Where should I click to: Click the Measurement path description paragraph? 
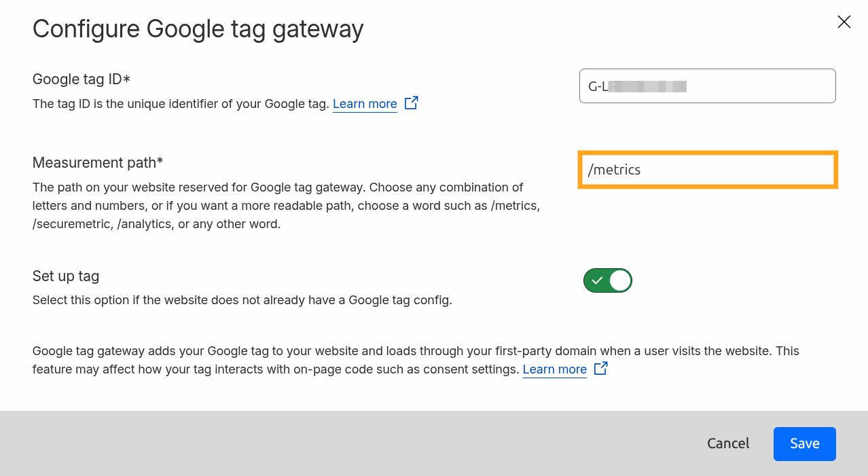pyautogui.click(x=285, y=205)
